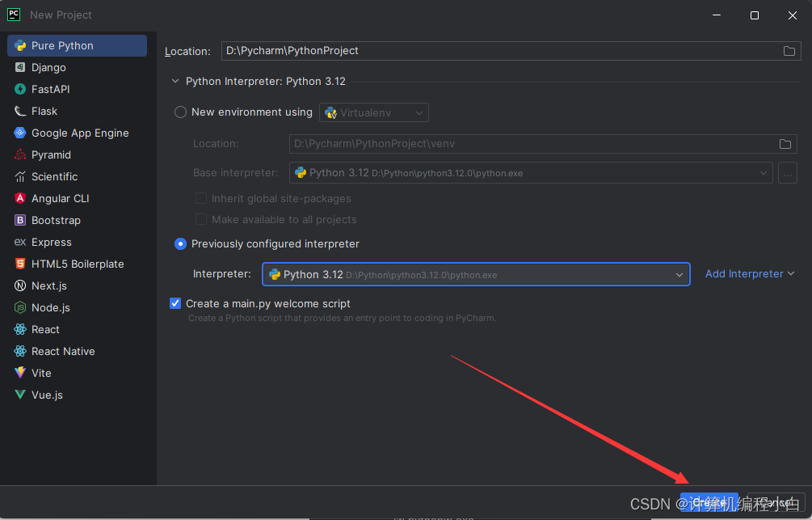Minimize the New Project window
Screen dimensions: 812x520
tap(717, 15)
